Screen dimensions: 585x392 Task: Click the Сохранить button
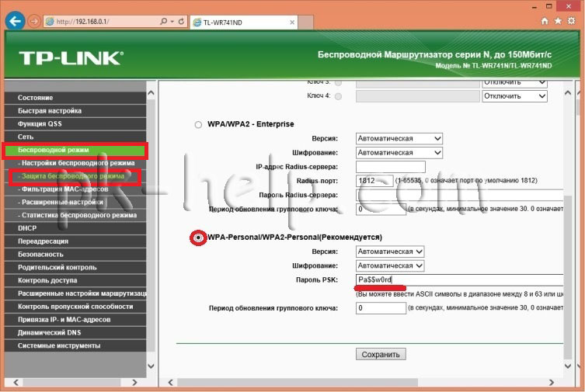click(x=381, y=355)
